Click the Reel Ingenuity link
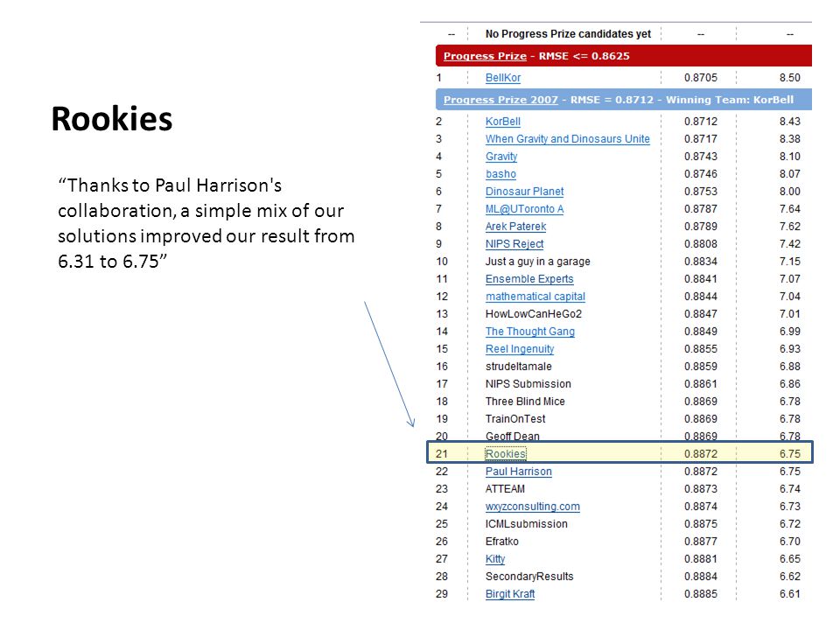 click(x=520, y=349)
